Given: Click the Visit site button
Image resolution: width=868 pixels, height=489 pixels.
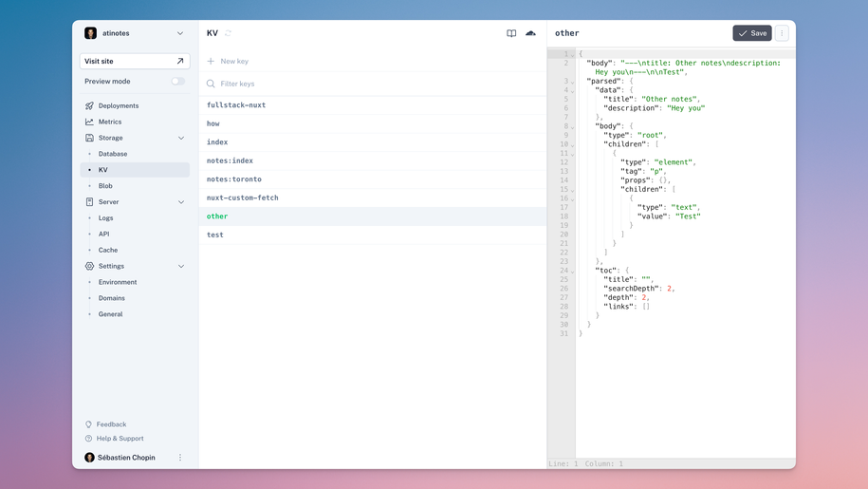Looking at the screenshot, I should [135, 61].
